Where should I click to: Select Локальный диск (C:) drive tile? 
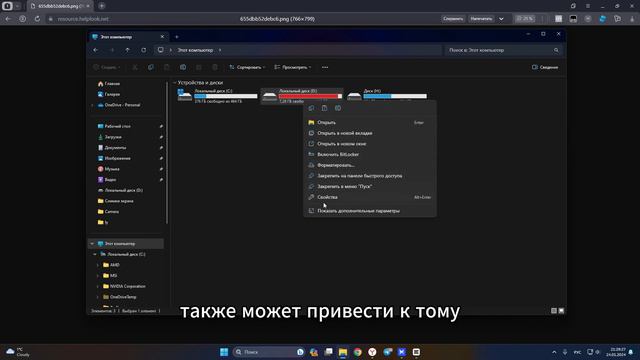pos(217,96)
